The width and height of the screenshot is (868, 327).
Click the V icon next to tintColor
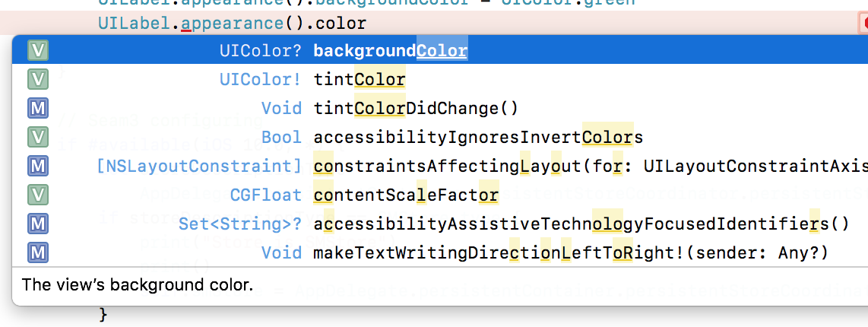(38, 80)
